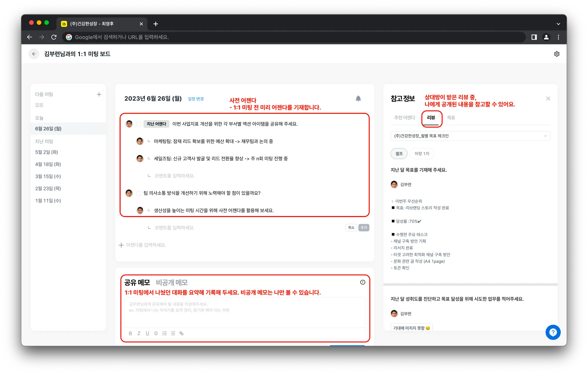
Task: Open the 4월 18일 (화) past meeting
Action: (48, 164)
